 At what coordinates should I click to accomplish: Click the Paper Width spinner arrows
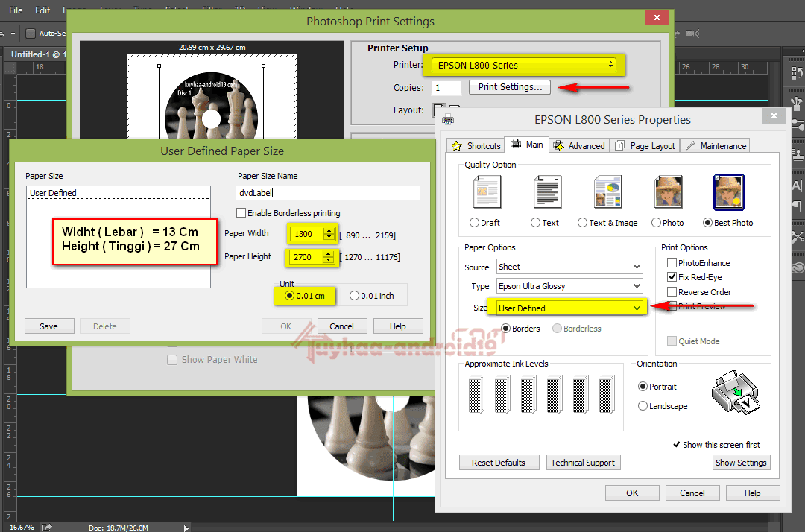point(329,234)
